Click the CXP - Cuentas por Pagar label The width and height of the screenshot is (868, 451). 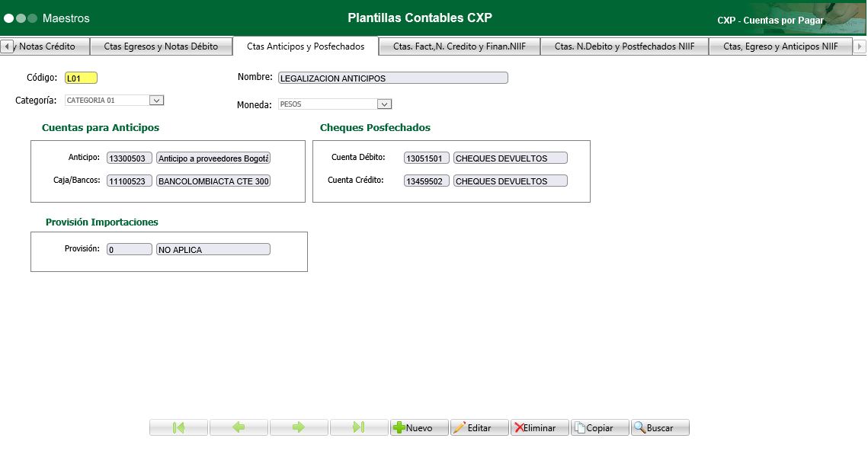(x=770, y=21)
